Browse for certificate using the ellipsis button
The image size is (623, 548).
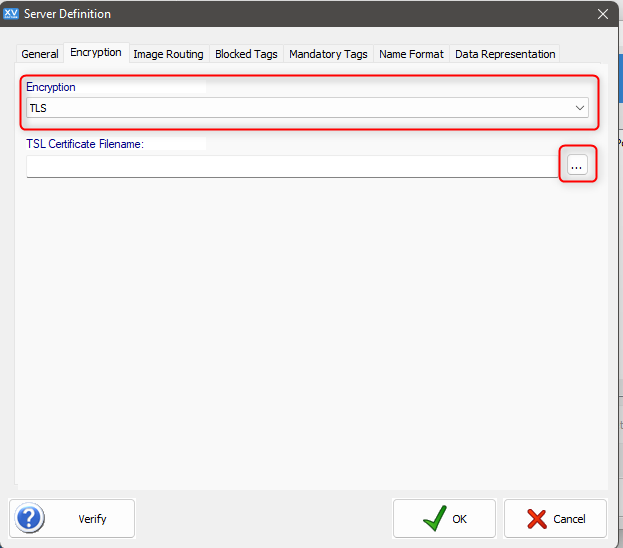(577, 165)
